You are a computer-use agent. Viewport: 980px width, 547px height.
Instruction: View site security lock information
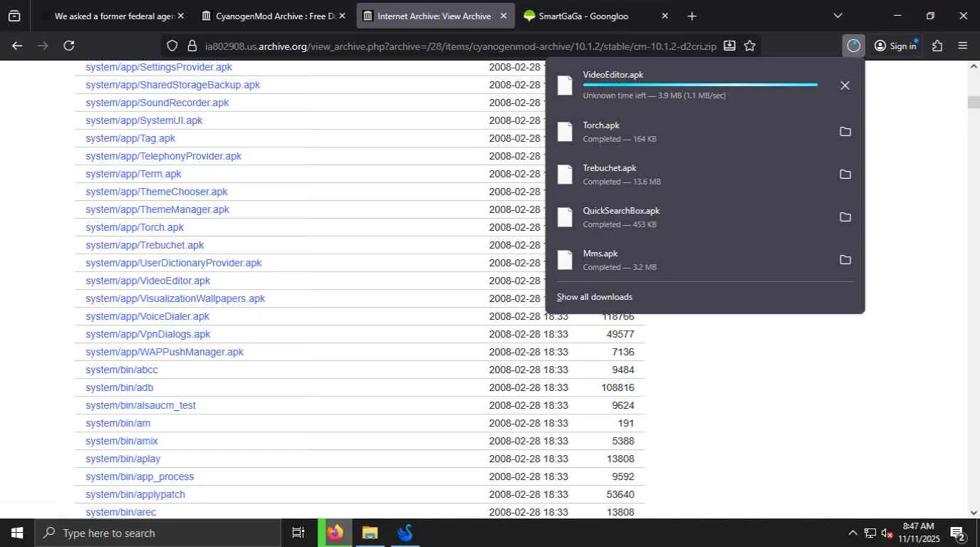click(191, 46)
